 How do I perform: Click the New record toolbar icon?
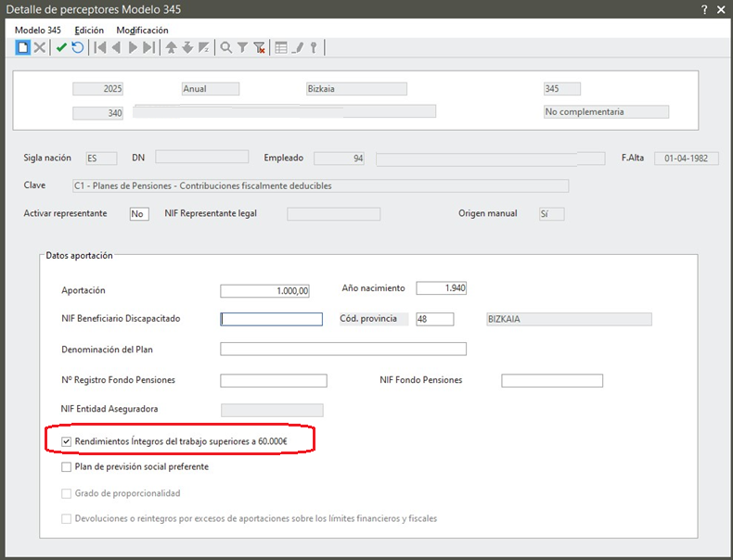[x=22, y=47]
